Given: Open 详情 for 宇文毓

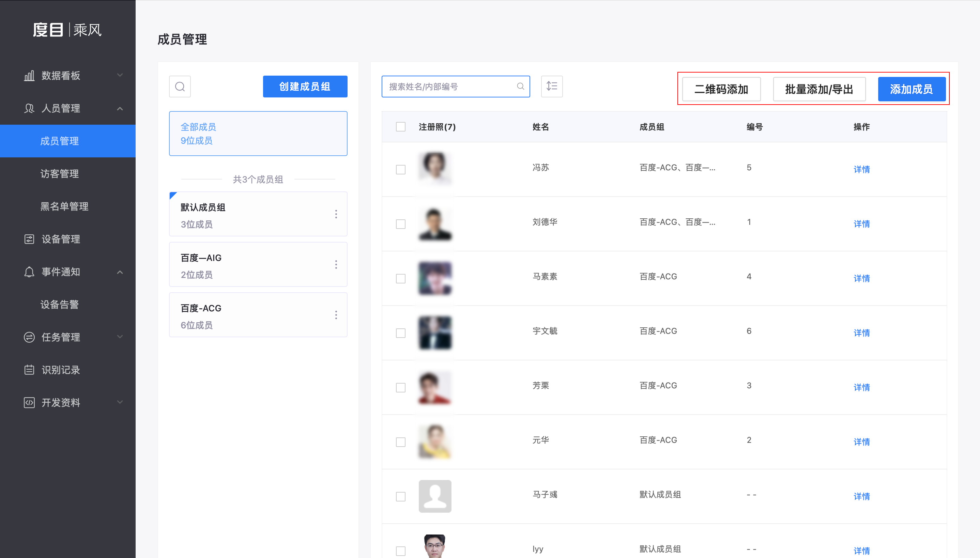Looking at the screenshot, I should [861, 333].
